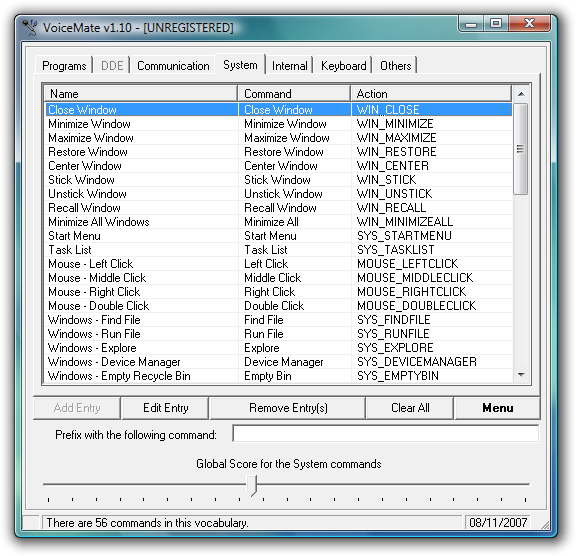The height and width of the screenshot is (556, 576).
Task: Select the Minimize All Windows entry
Action: pos(99,221)
